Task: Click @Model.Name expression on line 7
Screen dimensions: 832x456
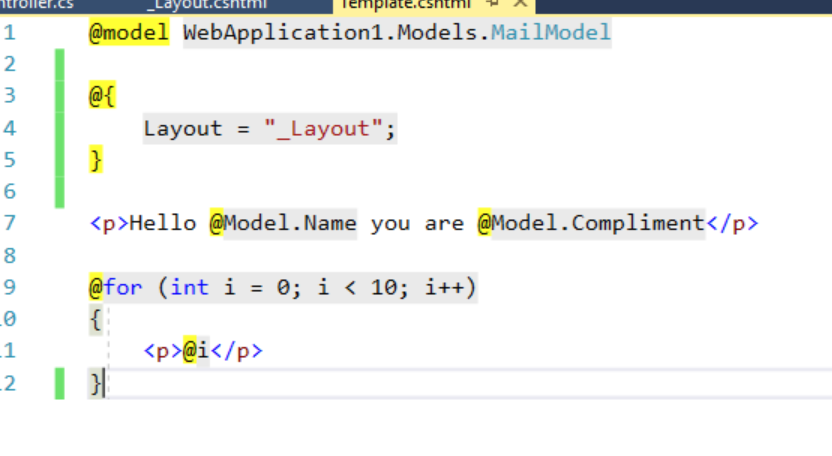Action: [x=283, y=223]
